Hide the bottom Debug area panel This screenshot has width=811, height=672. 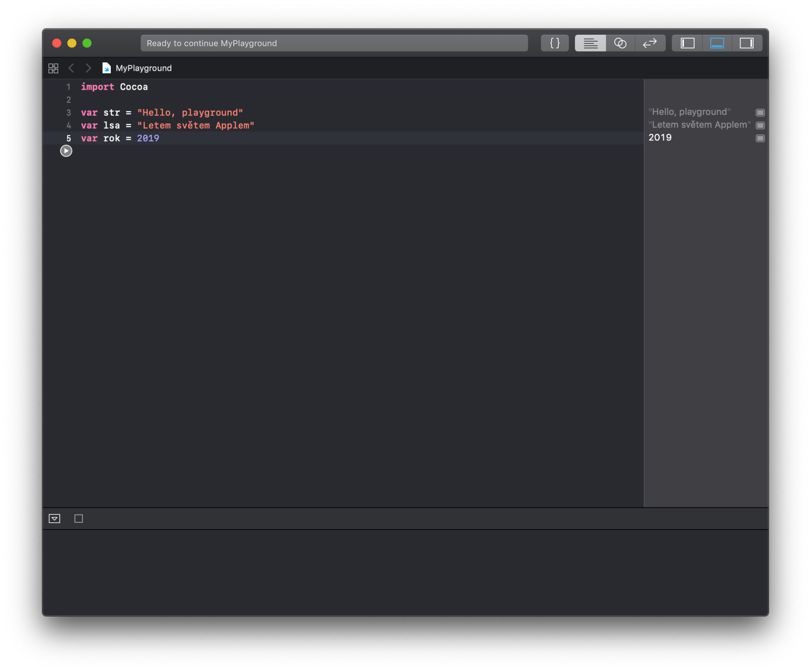717,43
